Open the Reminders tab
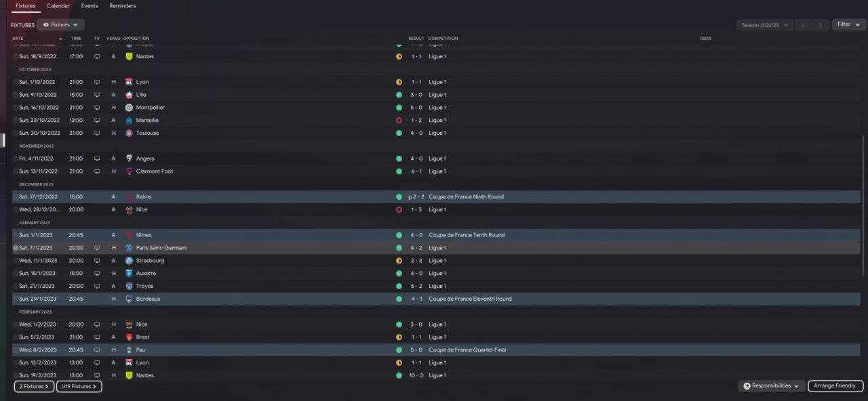The height and width of the screenshot is (401, 868). 123,5
